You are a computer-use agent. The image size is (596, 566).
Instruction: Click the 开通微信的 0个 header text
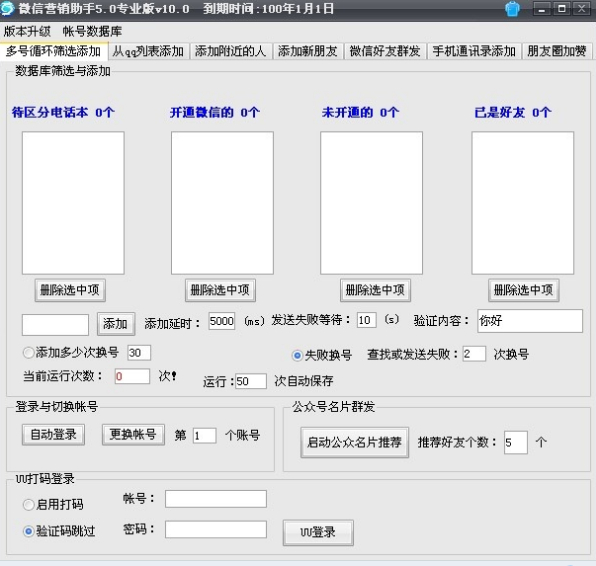(215, 112)
